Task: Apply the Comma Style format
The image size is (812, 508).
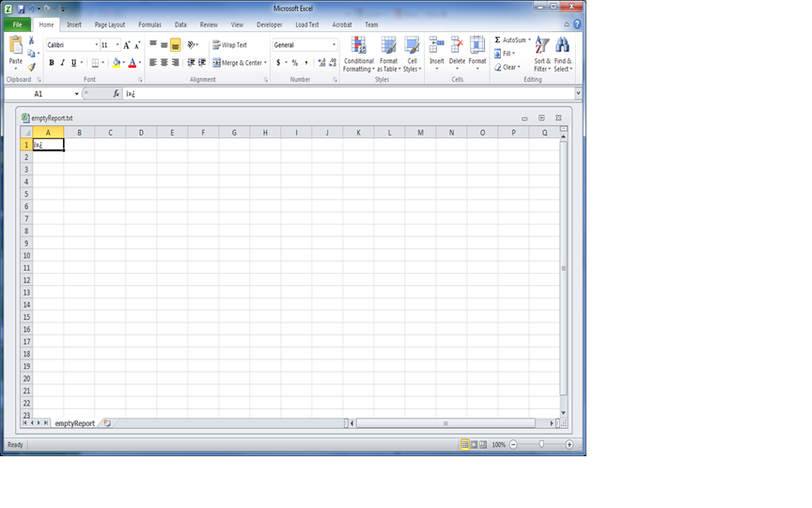Action: (306, 63)
